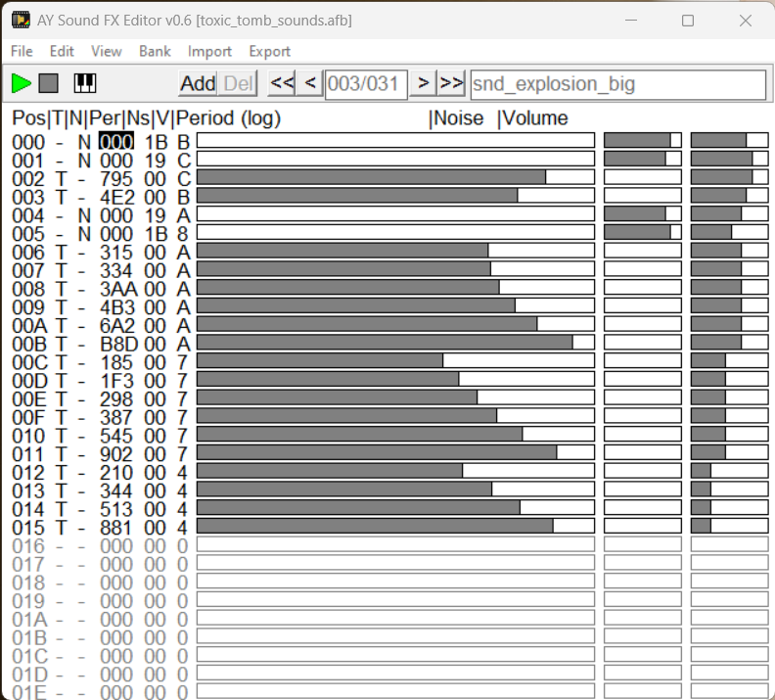Click the application icon in title bar
Screen dimensions: 775x700
click(21, 21)
